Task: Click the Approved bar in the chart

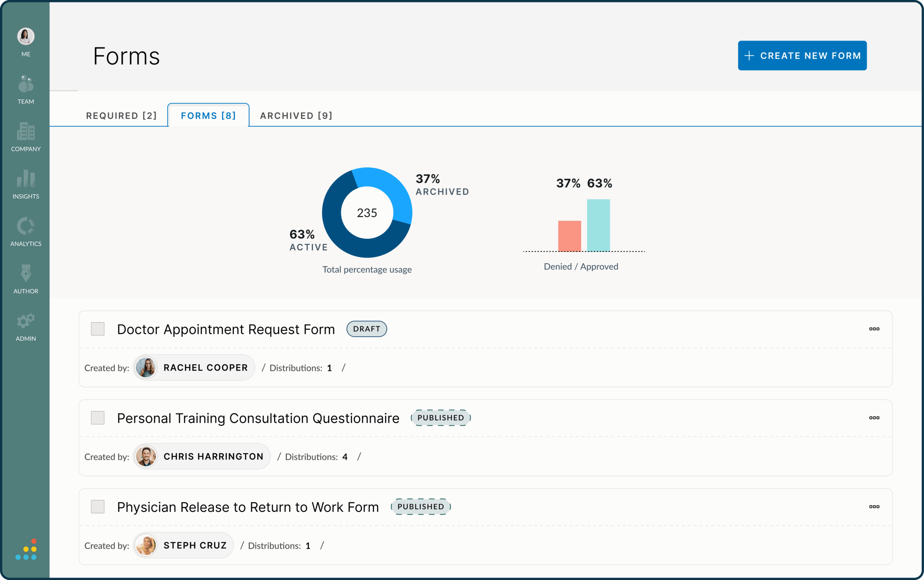Action: pos(598,225)
